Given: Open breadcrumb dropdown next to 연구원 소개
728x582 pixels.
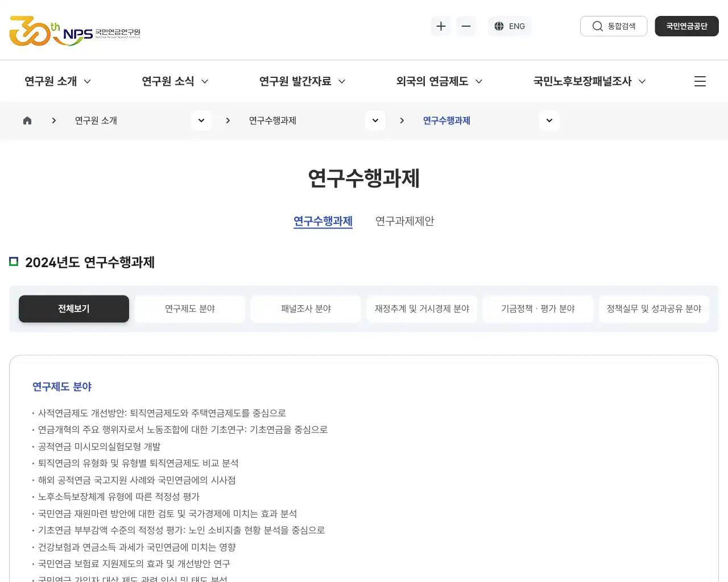Looking at the screenshot, I should tap(201, 120).
